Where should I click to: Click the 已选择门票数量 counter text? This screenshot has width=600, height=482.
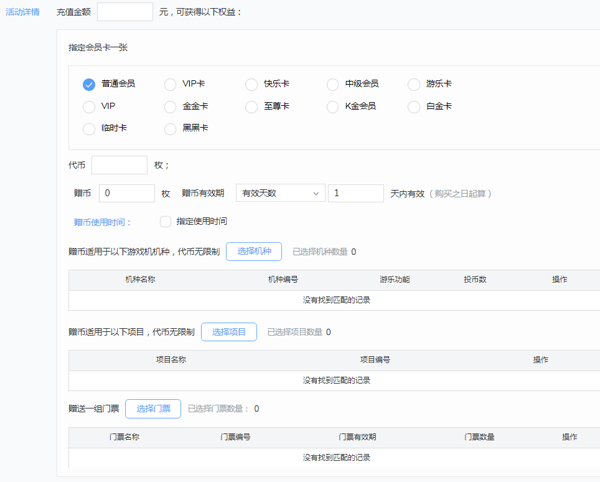click(x=223, y=409)
